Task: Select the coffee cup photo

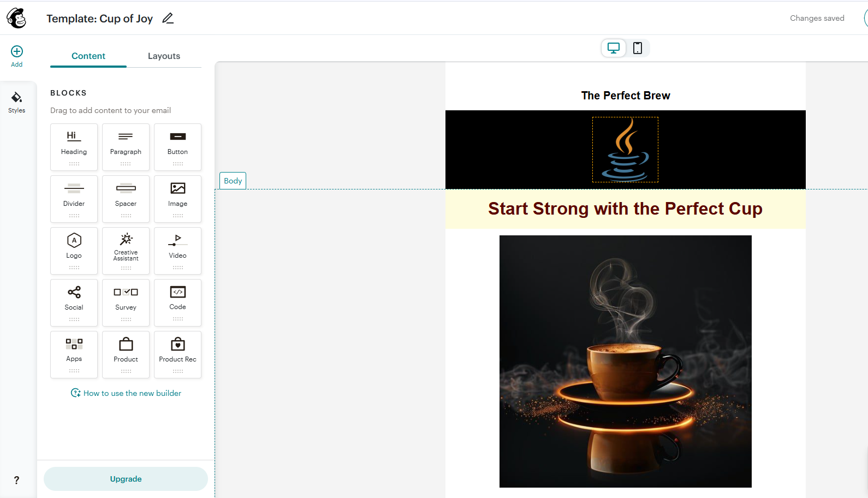Action: click(x=626, y=361)
